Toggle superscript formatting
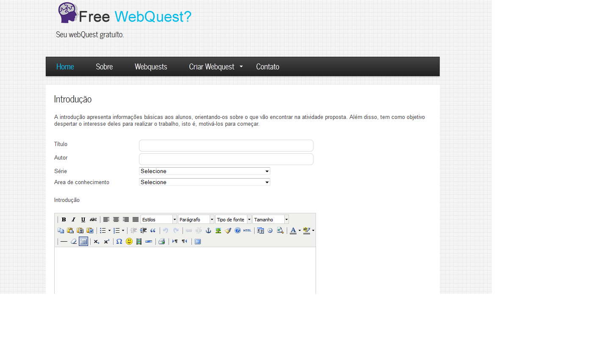The image size is (610, 364). pos(106,241)
